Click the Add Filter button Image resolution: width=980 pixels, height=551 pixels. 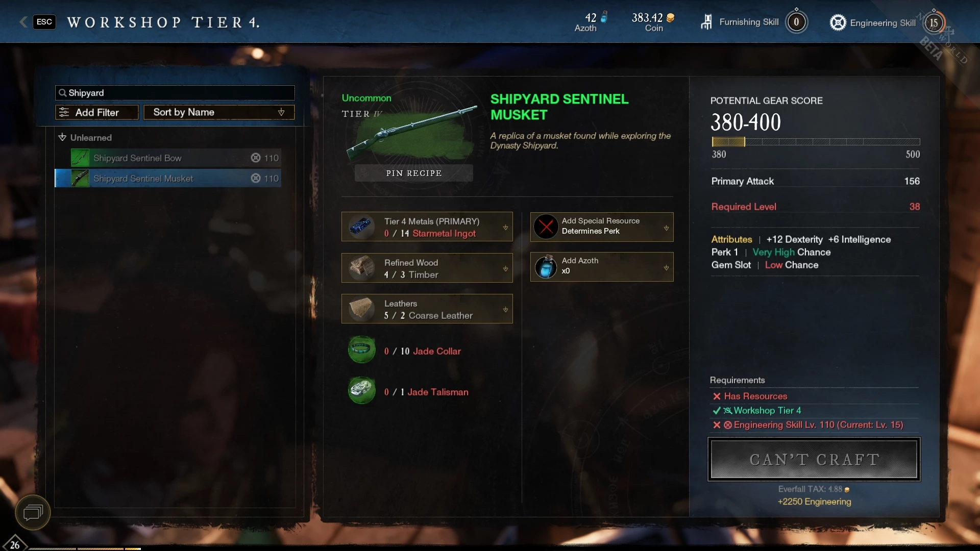pos(97,112)
